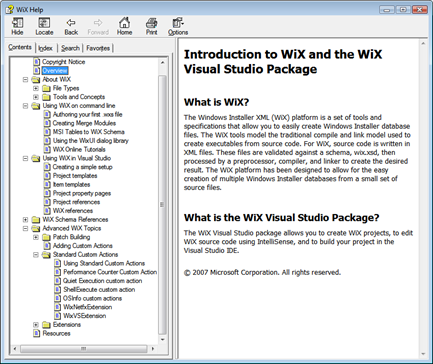433x364 pixels.
Task: Switch to the Index tab
Action: [45, 48]
